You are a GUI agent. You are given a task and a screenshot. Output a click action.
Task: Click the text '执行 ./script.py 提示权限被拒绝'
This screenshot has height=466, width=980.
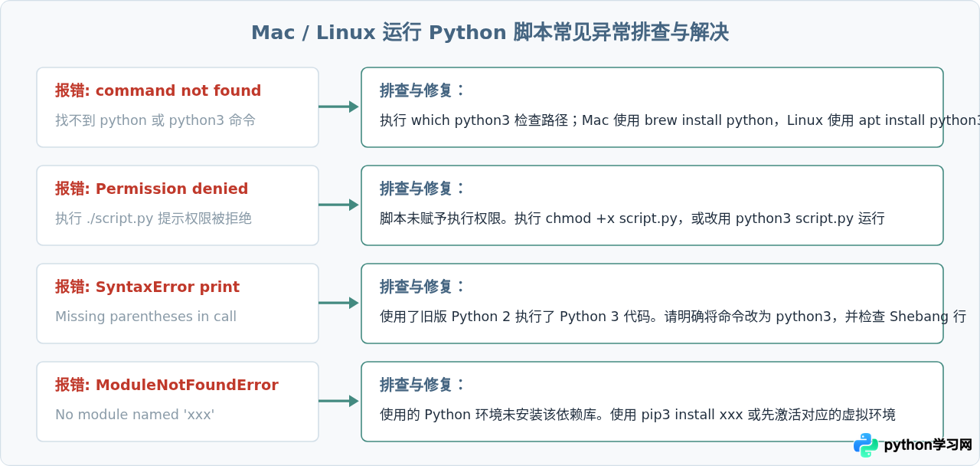coord(153,218)
